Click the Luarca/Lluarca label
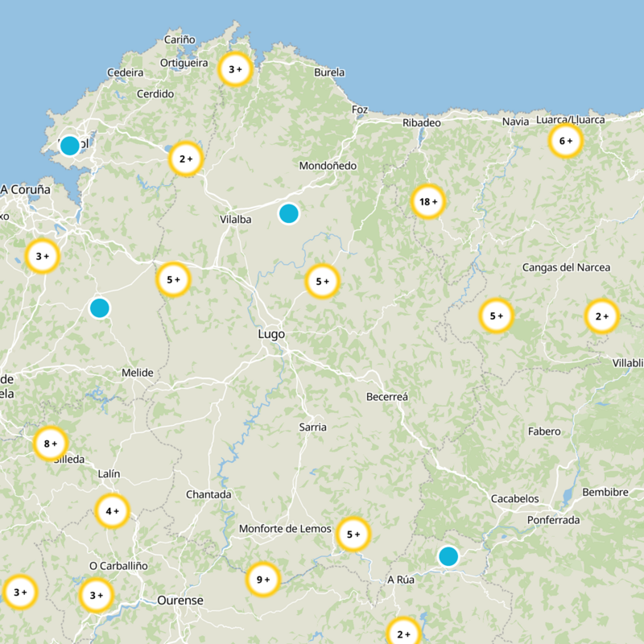The image size is (644, 644). point(571,120)
